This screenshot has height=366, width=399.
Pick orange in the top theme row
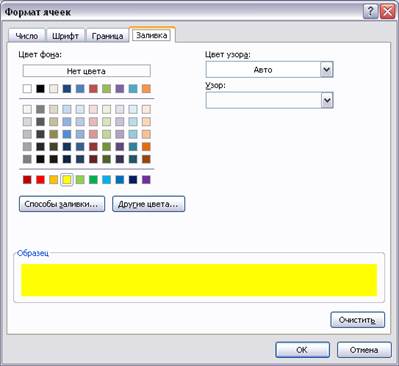(146, 89)
